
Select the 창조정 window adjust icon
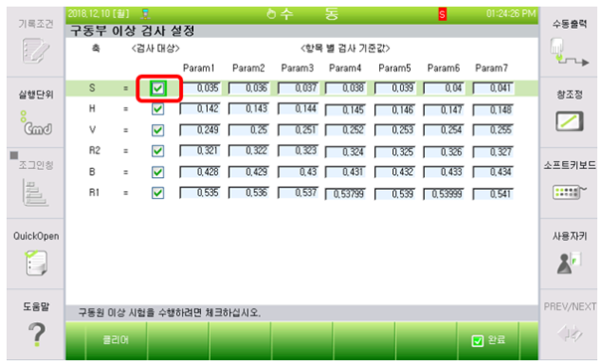click(x=570, y=121)
